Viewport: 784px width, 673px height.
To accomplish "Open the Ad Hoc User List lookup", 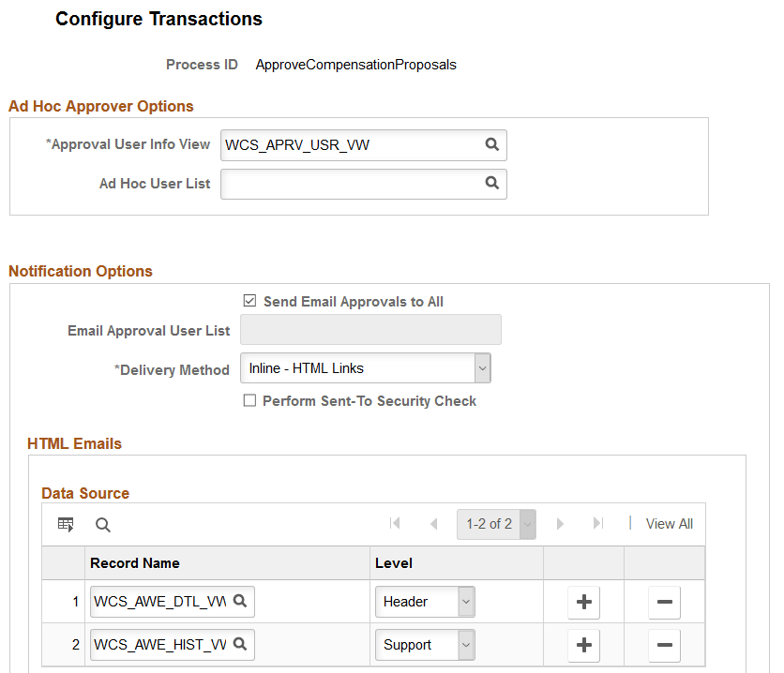I will 492,184.
